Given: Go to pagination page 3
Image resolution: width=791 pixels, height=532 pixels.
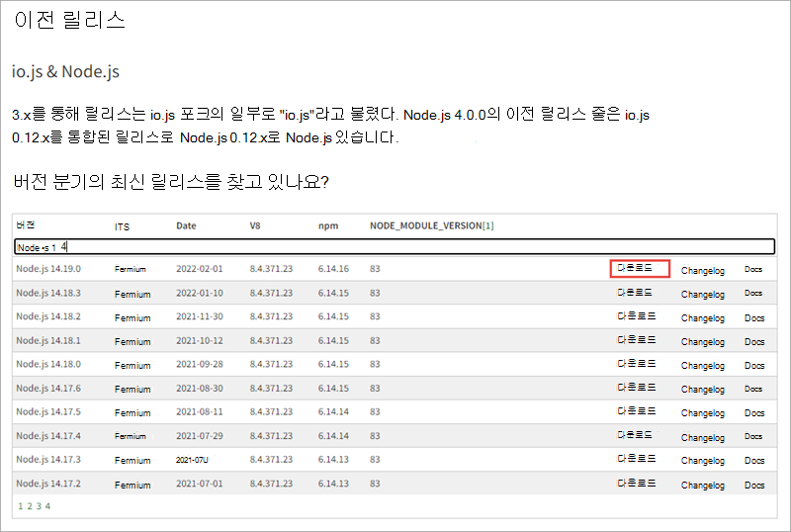Looking at the screenshot, I should click(39, 506).
